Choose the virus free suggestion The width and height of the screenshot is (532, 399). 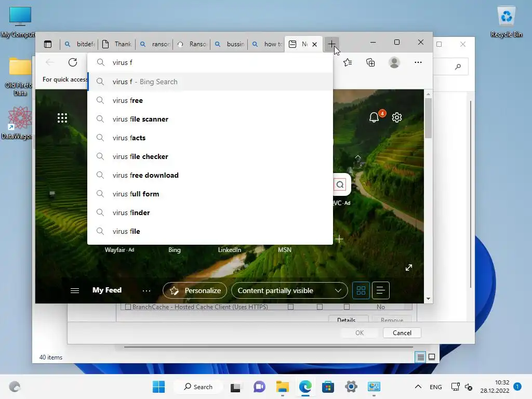click(x=210, y=100)
